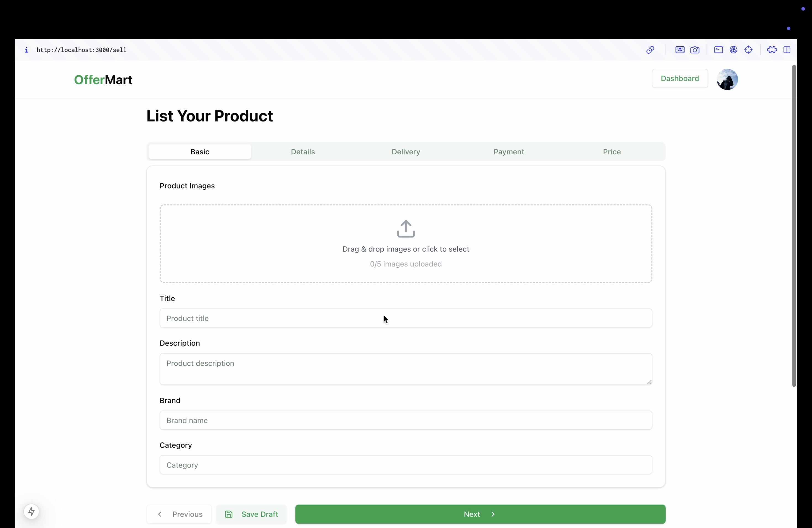This screenshot has height=528, width=812.
Task: Focus the Brand name input field
Action: [x=406, y=420]
